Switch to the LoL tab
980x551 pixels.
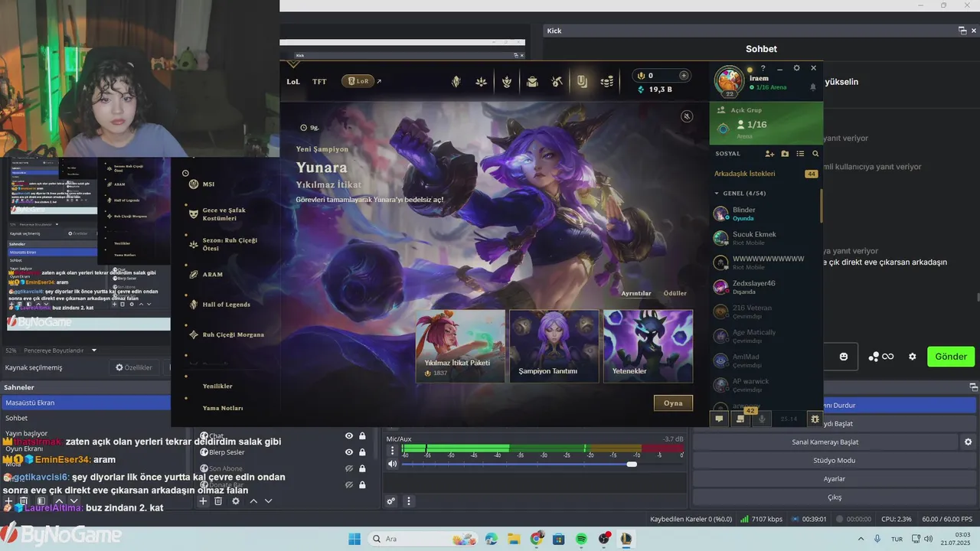(x=294, y=81)
